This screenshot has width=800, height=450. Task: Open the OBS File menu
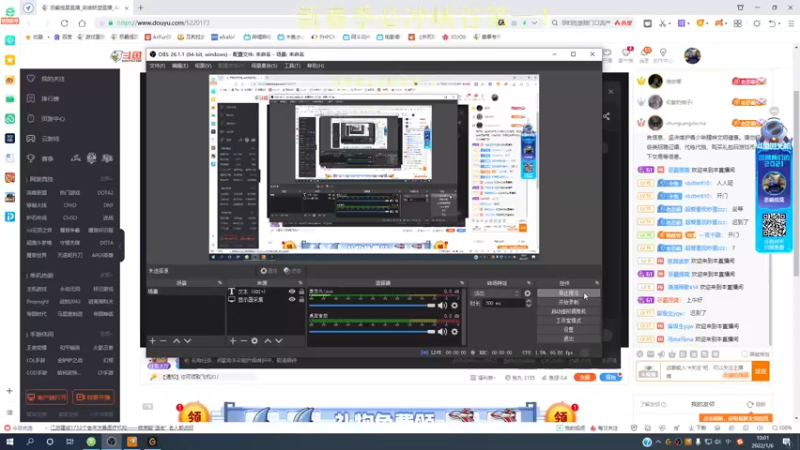[157, 66]
